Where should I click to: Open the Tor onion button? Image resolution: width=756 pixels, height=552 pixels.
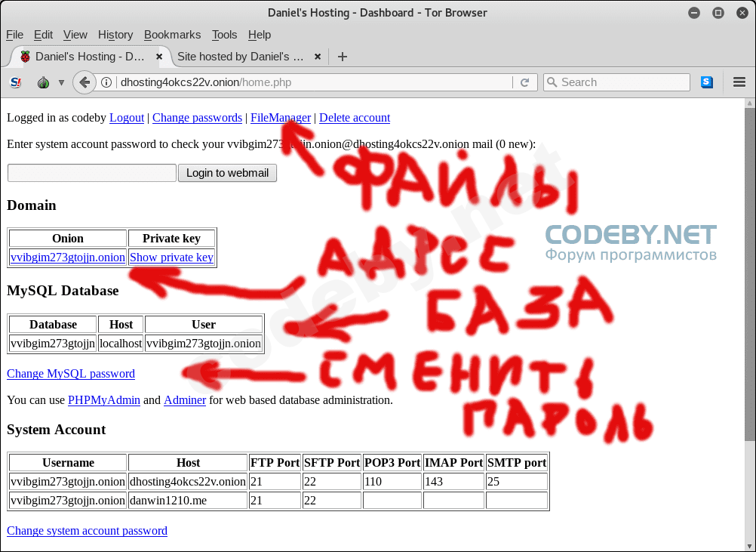coord(44,82)
